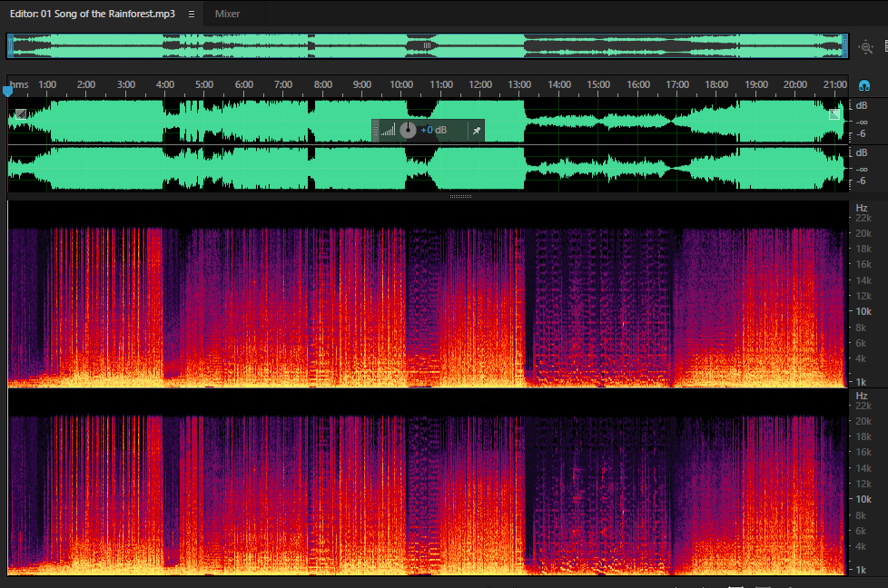Click the 20k label on the upper spectral scale

click(863, 233)
